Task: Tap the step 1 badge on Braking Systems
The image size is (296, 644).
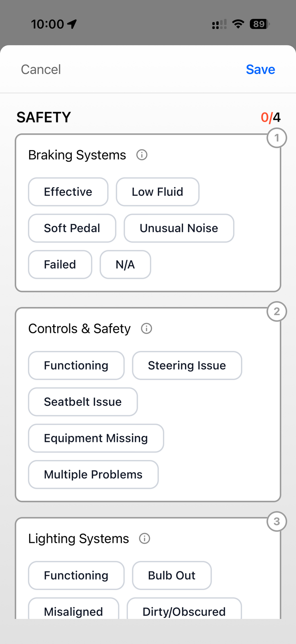Action: pos(277,138)
